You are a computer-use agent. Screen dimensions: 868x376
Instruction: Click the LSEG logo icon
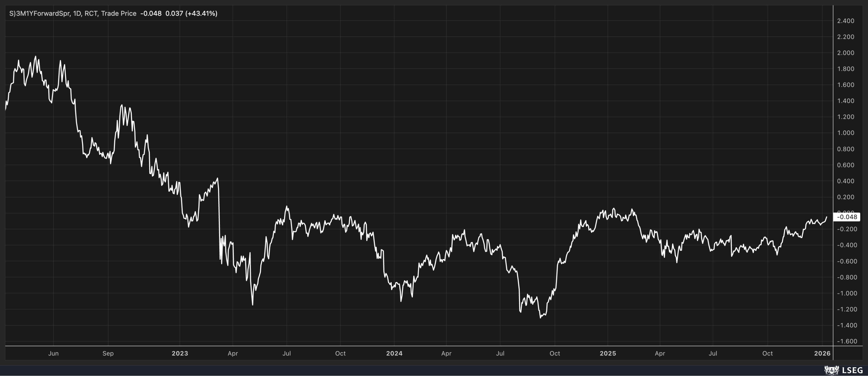(831, 370)
